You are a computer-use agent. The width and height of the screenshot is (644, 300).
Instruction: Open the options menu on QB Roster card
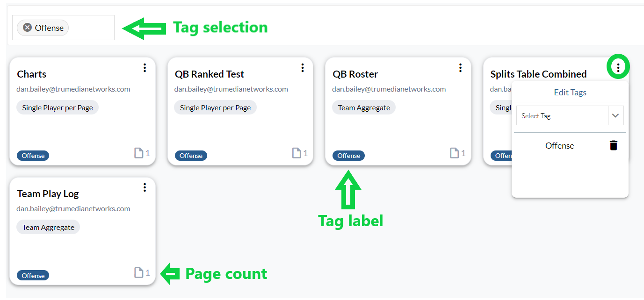(x=460, y=68)
